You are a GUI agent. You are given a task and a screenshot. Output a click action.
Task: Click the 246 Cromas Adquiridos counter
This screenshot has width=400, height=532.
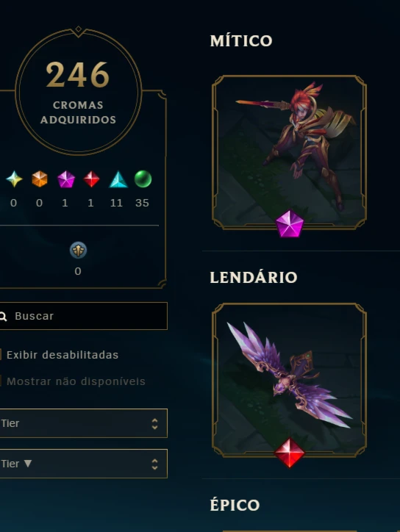[79, 92]
